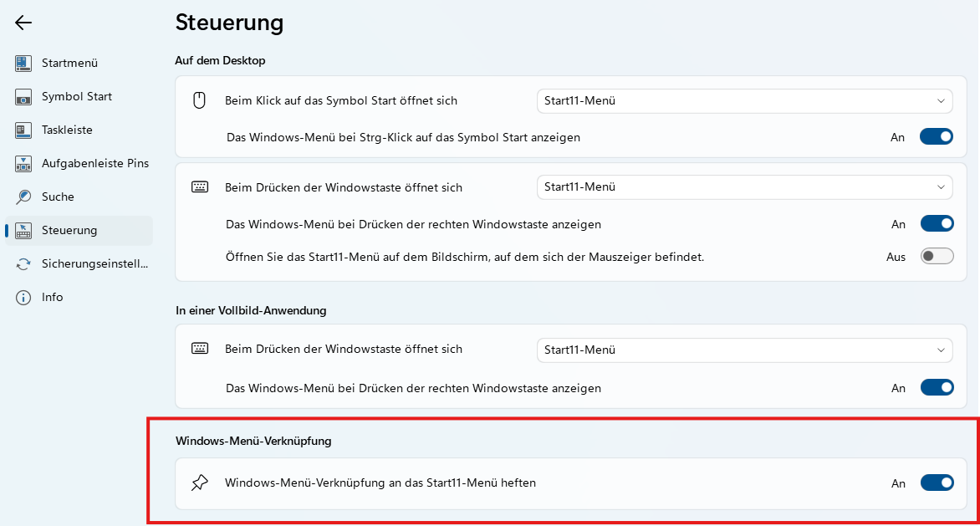Click the Aufgabenleiste Pins icon
980x526 pixels.
coord(23,164)
